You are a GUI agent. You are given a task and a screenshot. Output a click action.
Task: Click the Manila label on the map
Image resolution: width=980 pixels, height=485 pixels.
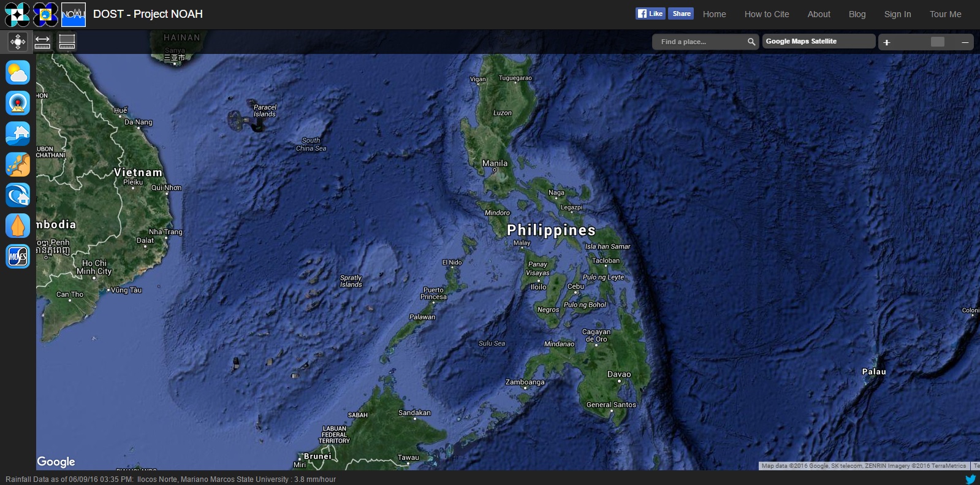point(495,163)
